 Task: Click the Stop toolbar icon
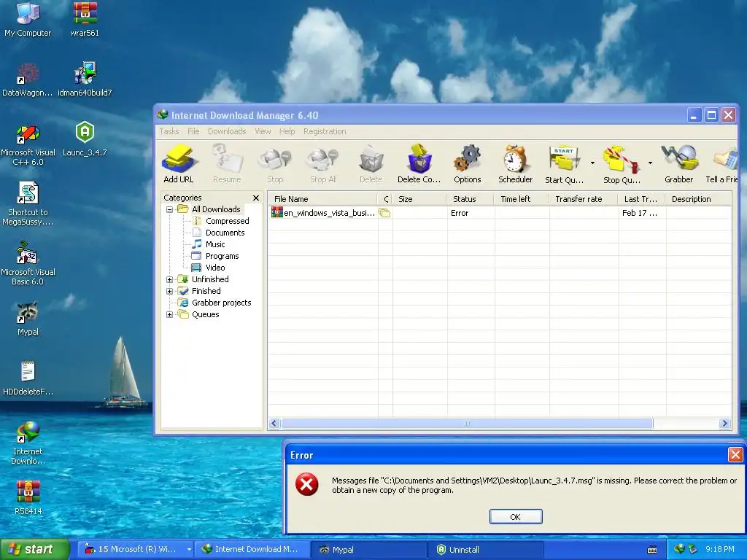(x=275, y=164)
